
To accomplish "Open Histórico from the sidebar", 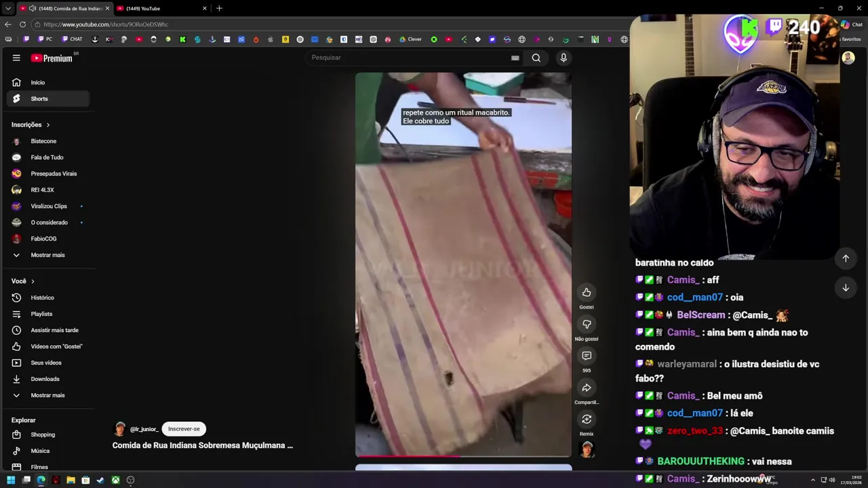I will [x=47, y=298].
